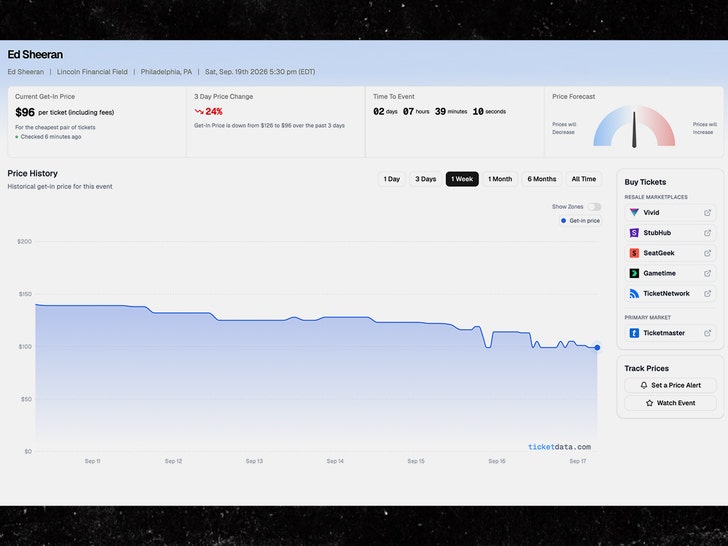This screenshot has width=728, height=546.
Task: Click the star icon for Watch Event
Action: (x=649, y=403)
